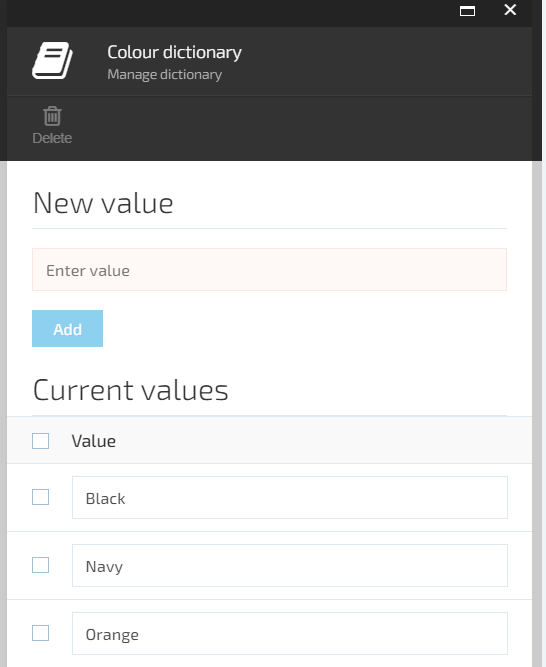Click the Colour dictionary book icon
The image size is (546, 667).
[52, 60]
